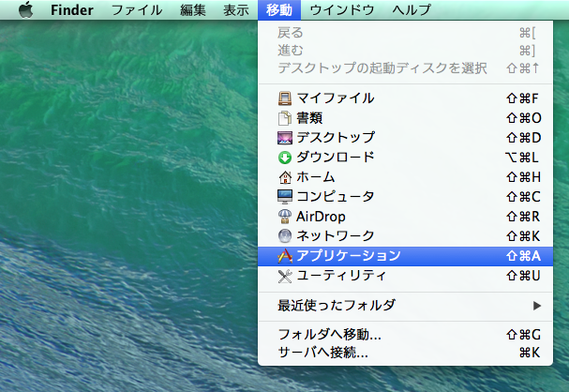The height and width of the screenshot is (392, 569).
Task: Open the Finder menu
Action: click(x=72, y=9)
